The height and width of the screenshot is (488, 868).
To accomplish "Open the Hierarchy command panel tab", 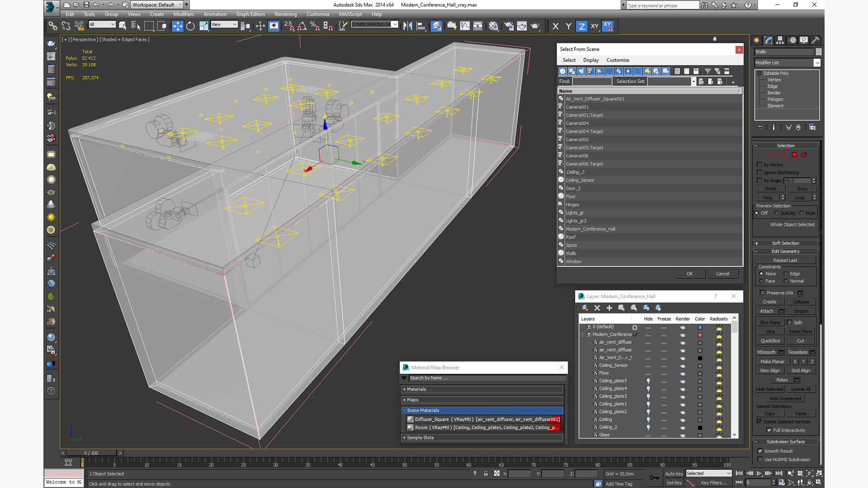I will (x=780, y=40).
